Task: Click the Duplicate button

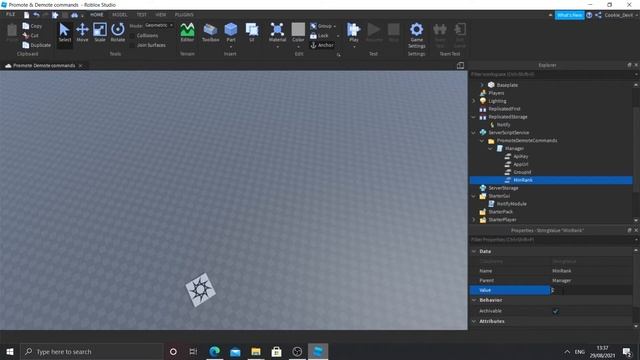Action: pos(37,45)
